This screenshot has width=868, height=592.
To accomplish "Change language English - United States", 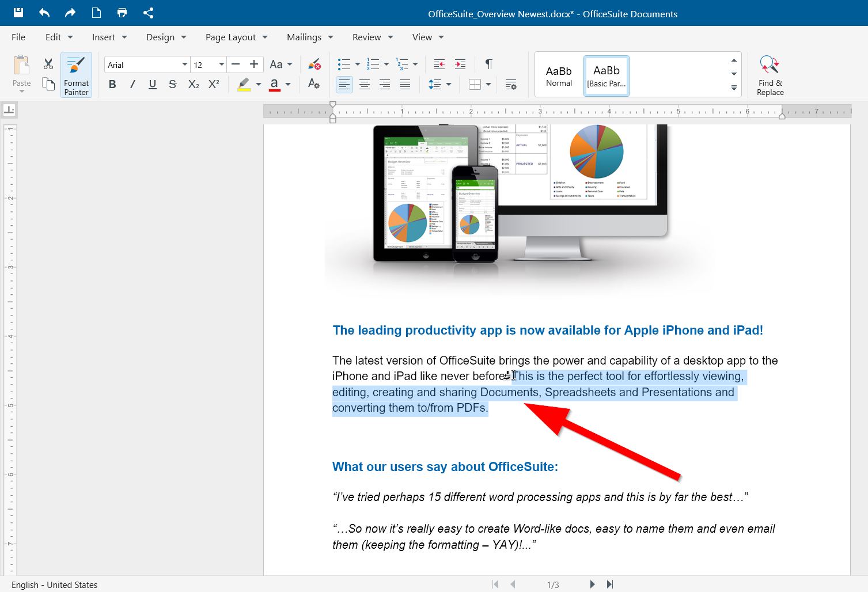I will tap(54, 585).
